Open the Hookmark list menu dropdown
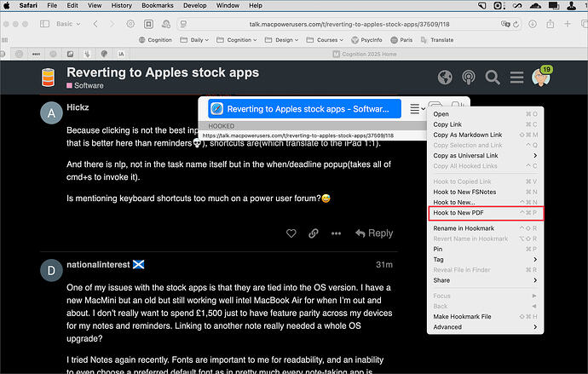This screenshot has height=374, width=588. [x=417, y=109]
